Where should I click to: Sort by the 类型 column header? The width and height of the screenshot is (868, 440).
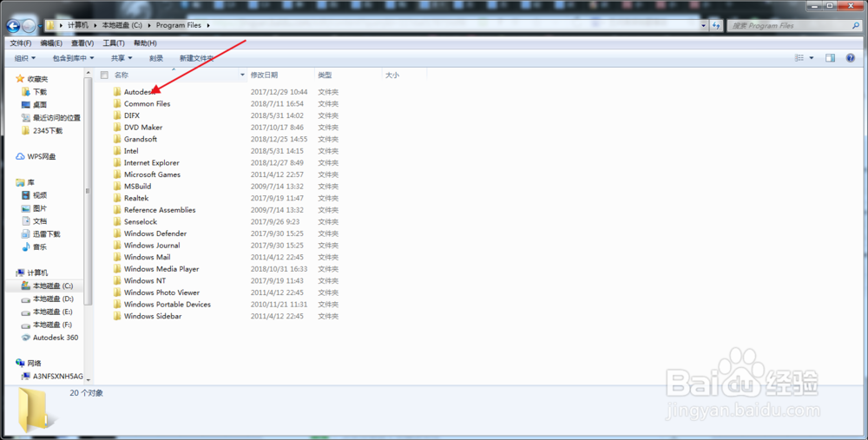[x=325, y=75]
